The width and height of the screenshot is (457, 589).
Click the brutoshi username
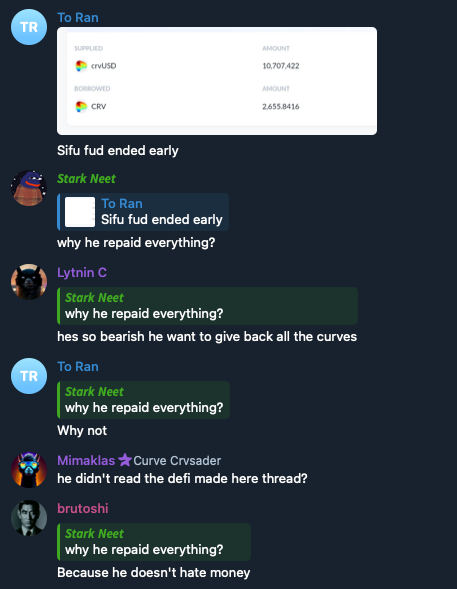point(83,509)
